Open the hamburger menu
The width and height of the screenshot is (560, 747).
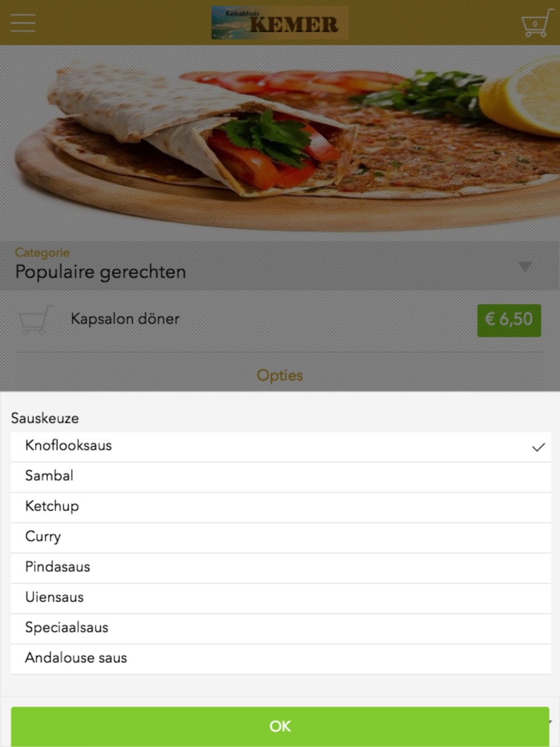23,24
